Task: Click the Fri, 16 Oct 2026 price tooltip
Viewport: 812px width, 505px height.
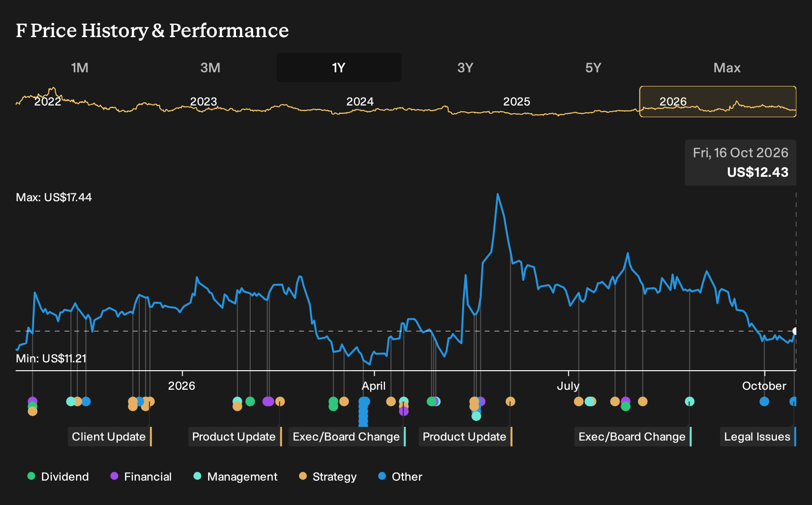Action: click(x=741, y=163)
